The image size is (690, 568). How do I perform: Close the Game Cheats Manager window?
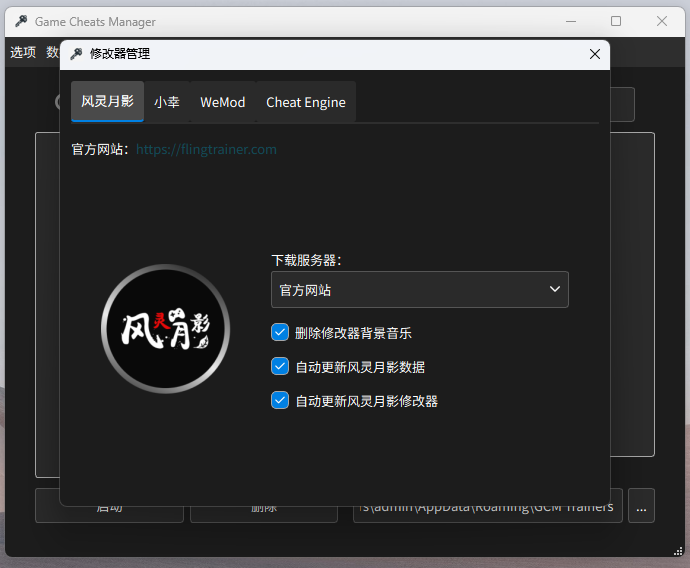pos(661,21)
